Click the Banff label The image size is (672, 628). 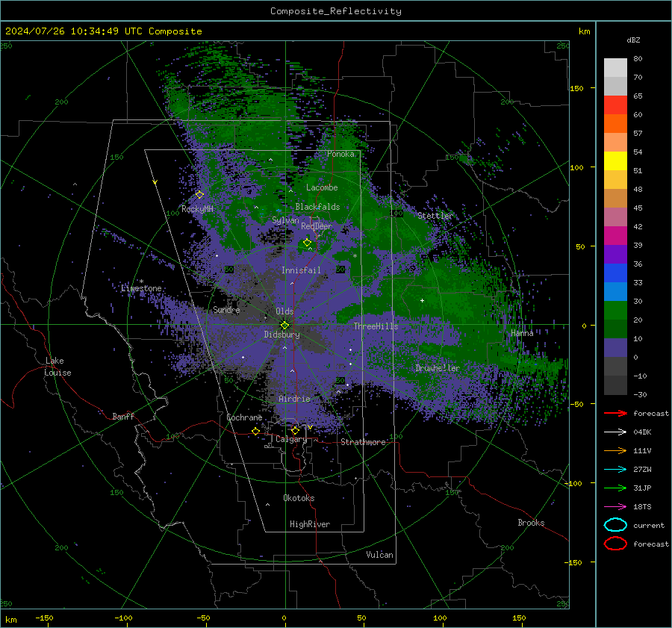tap(123, 416)
